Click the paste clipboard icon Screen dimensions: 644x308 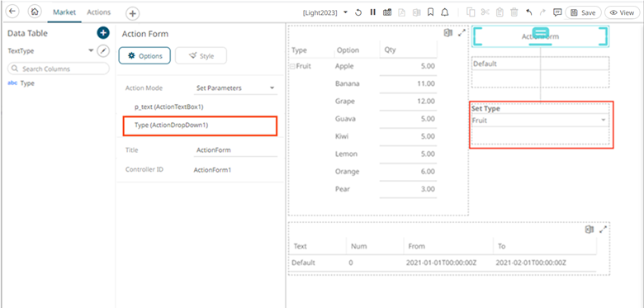[500, 12]
